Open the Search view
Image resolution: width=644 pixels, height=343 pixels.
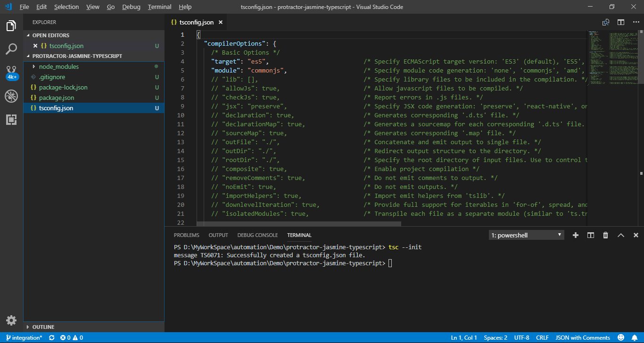tap(11, 49)
